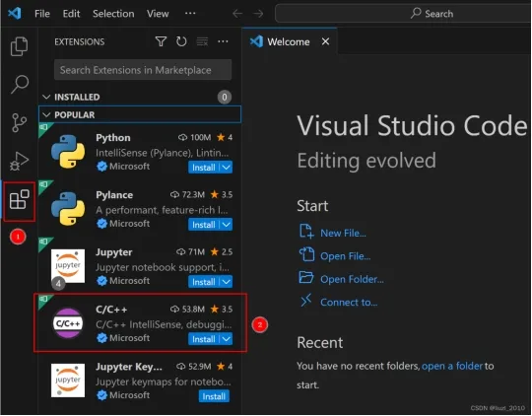Click Jupyter's 2.5 star rating

(x=222, y=251)
